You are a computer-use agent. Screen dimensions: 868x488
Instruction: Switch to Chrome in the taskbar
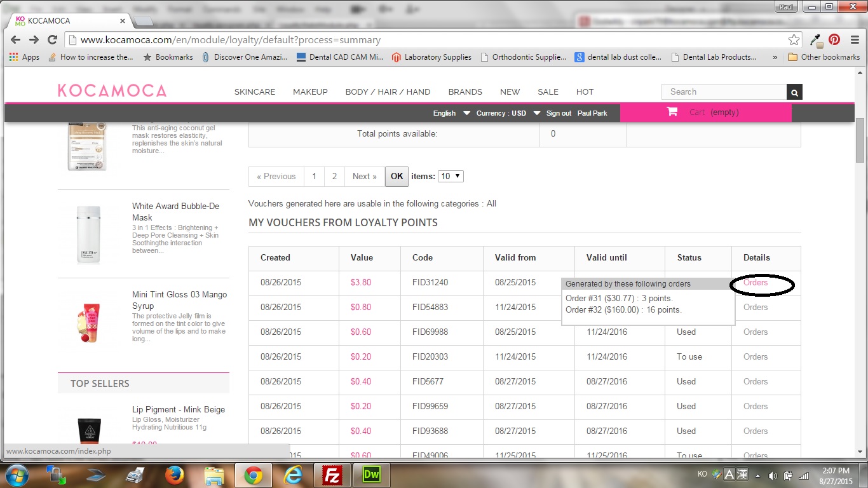(x=253, y=475)
